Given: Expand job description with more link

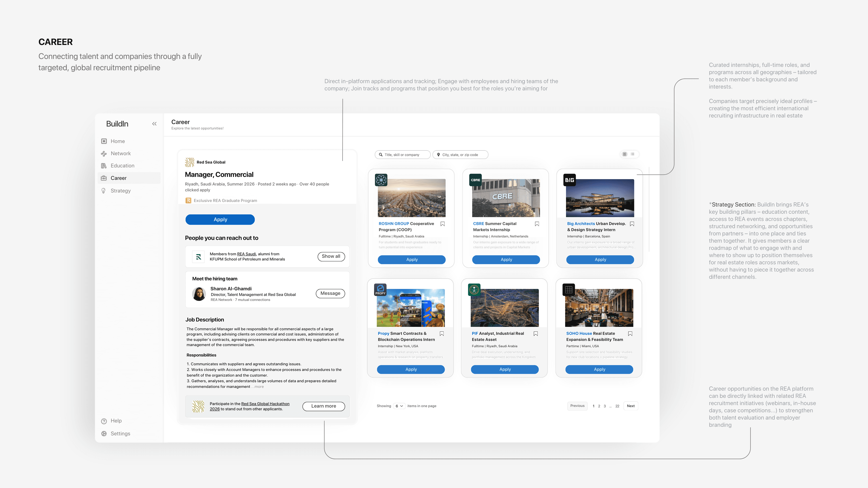Looking at the screenshot, I should 259,387.
